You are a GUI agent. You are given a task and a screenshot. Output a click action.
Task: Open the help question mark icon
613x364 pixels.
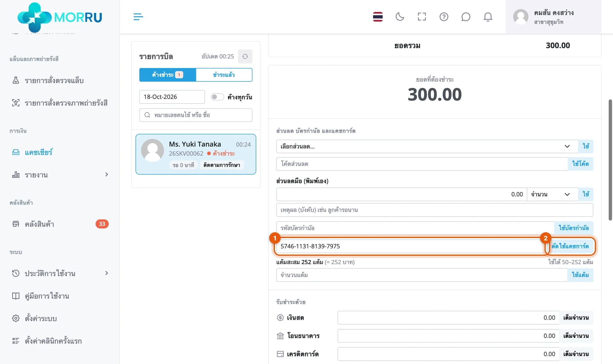pos(444,17)
